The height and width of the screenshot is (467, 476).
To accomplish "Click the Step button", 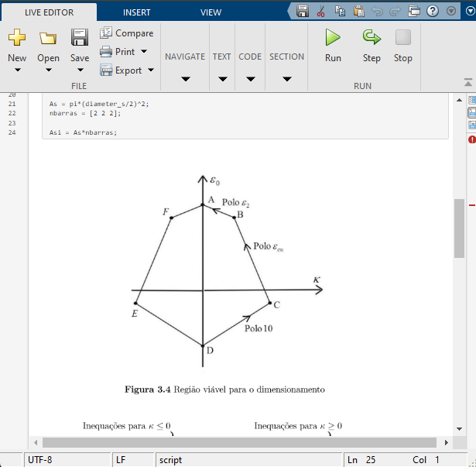I will [x=372, y=45].
